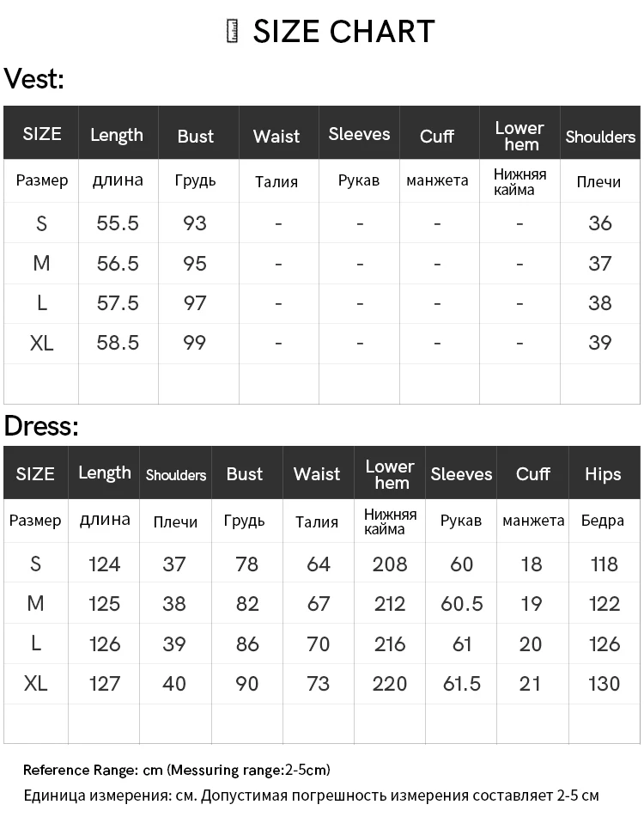Select Dress XL lower hem 220
The height and width of the screenshot is (823, 644).
[390, 684]
